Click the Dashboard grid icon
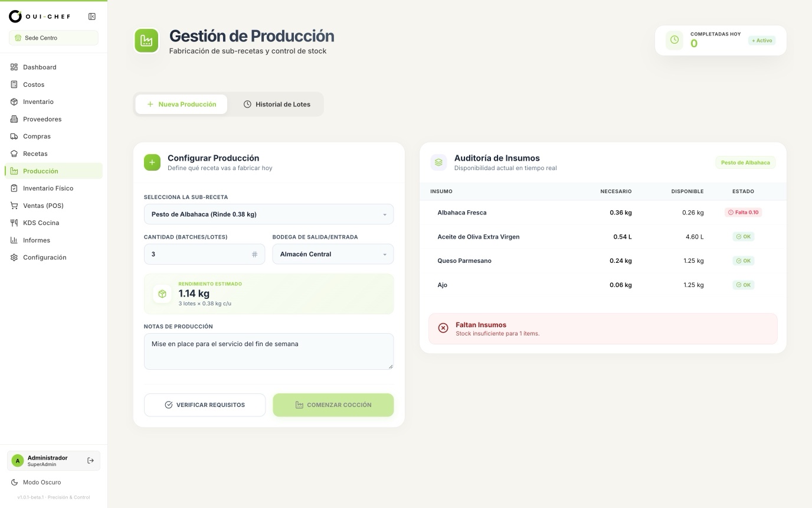 14,67
